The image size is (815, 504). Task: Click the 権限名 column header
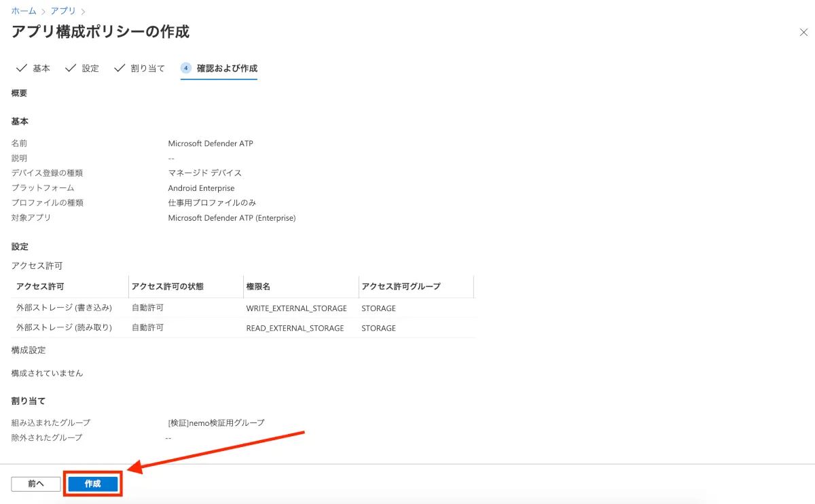click(259, 287)
